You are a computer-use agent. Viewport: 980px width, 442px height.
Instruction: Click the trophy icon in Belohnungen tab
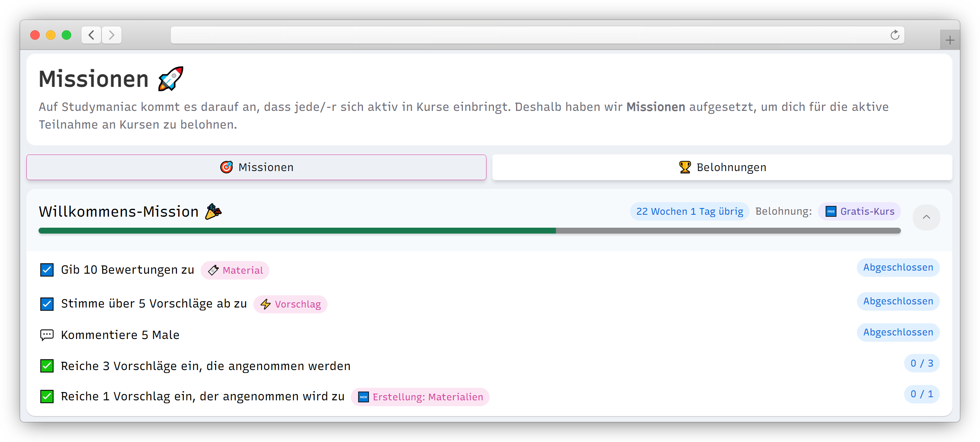pyautogui.click(x=685, y=167)
